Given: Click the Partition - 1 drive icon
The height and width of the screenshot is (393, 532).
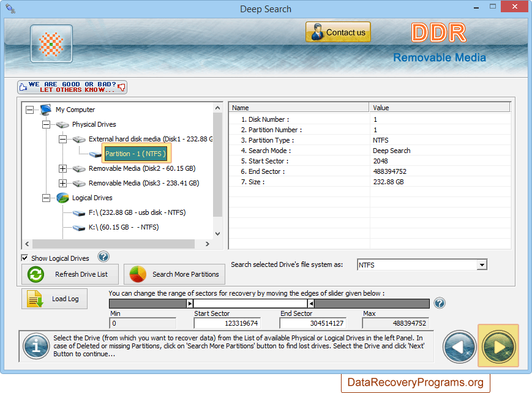Looking at the screenshot, I should (96, 155).
